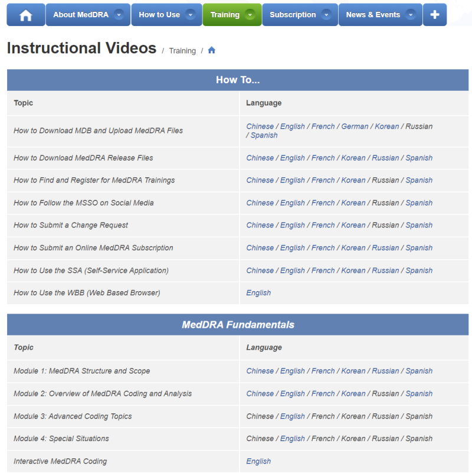Viewport: 472px width, 476px height.
Task: Open English video for Use the WBB
Action: pyautogui.click(x=258, y=293)
